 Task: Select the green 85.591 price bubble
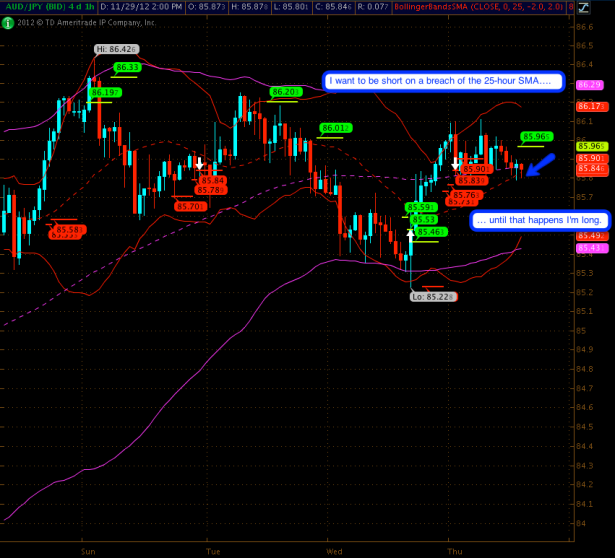tap(421, 207)
